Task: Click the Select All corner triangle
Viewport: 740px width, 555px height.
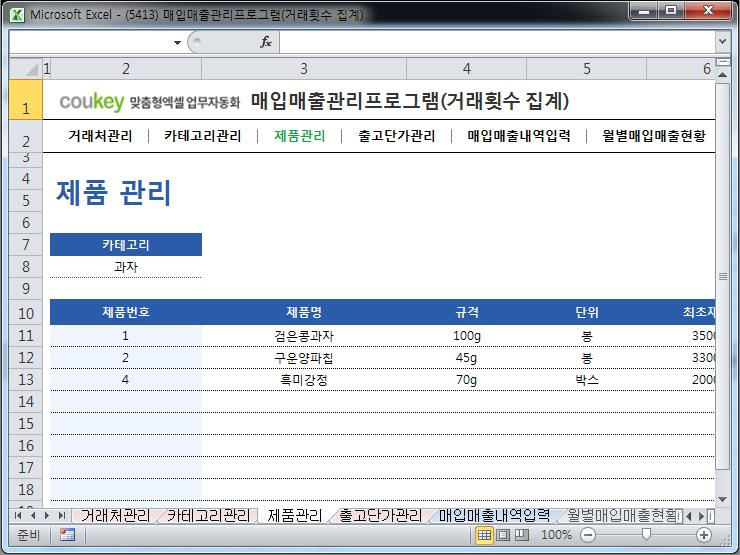Action: [25, 69]
